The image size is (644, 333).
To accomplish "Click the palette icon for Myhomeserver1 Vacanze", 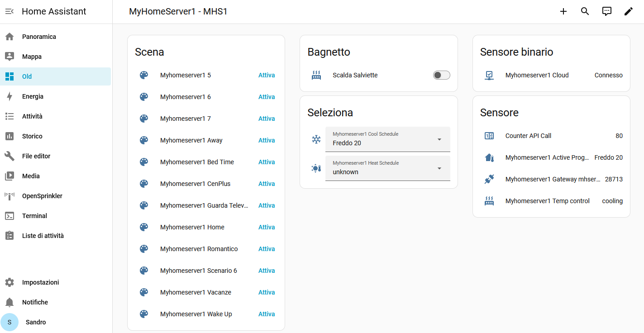I will coord(144,292).
